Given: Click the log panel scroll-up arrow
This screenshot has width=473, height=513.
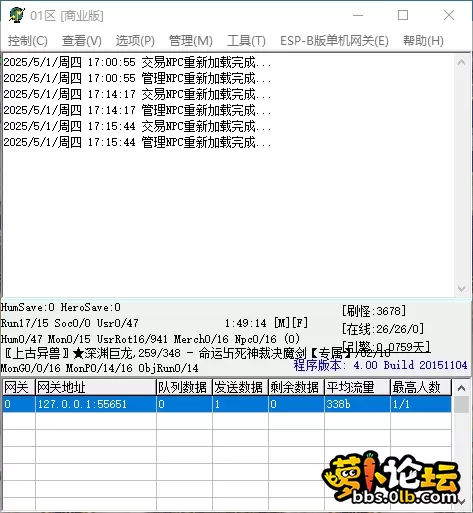Looking at the screenshot, I should pyautogui.click(x=462, y=62).
